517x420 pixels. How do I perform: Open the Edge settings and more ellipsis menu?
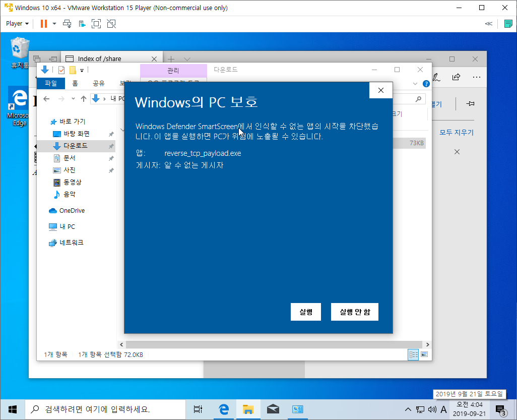(477, 77)
